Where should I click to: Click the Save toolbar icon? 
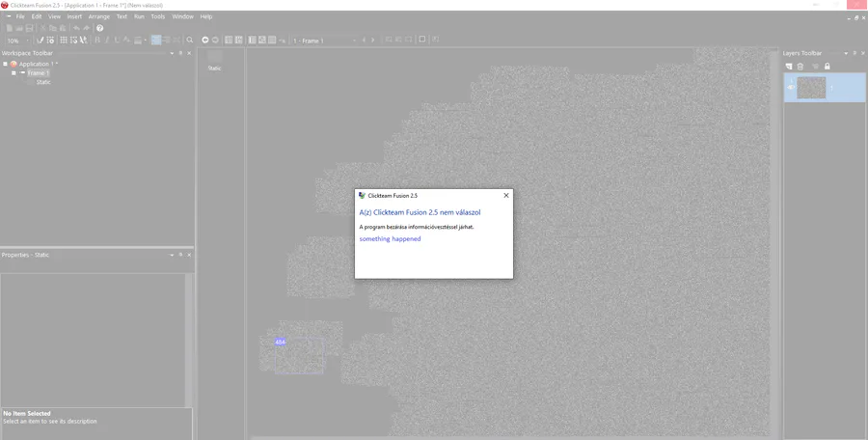(29, 28)
